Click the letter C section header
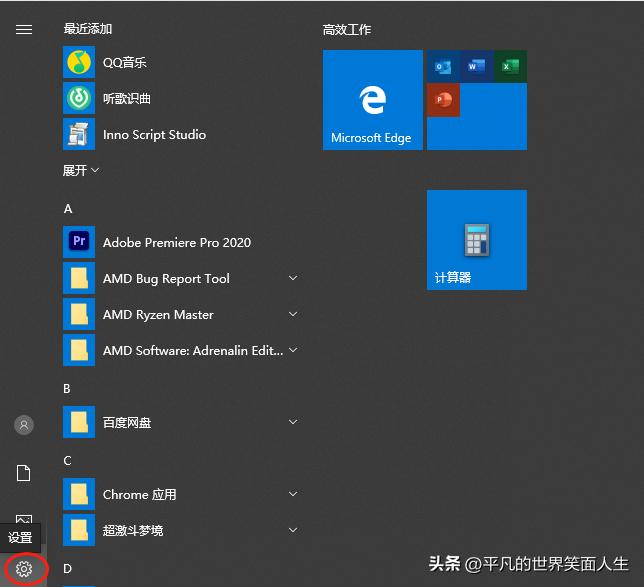Viewport: 644px width, 587px height. pyautogui.click(x=67, y=460)
